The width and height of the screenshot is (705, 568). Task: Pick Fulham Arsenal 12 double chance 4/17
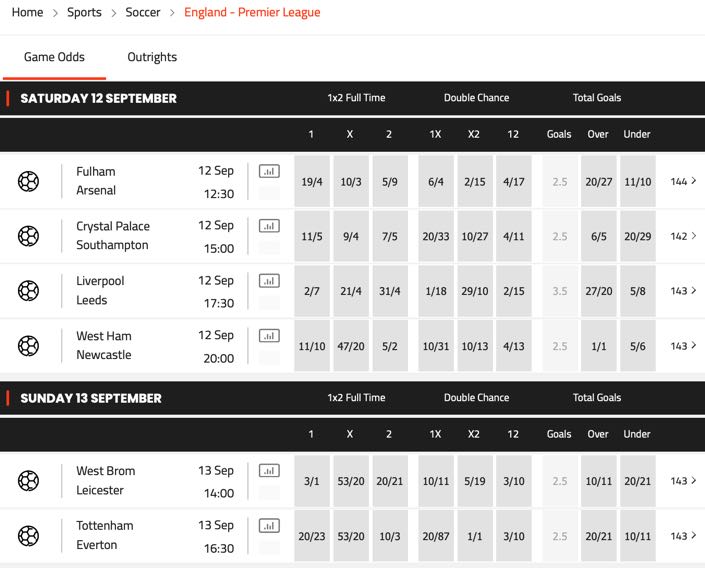513,181
